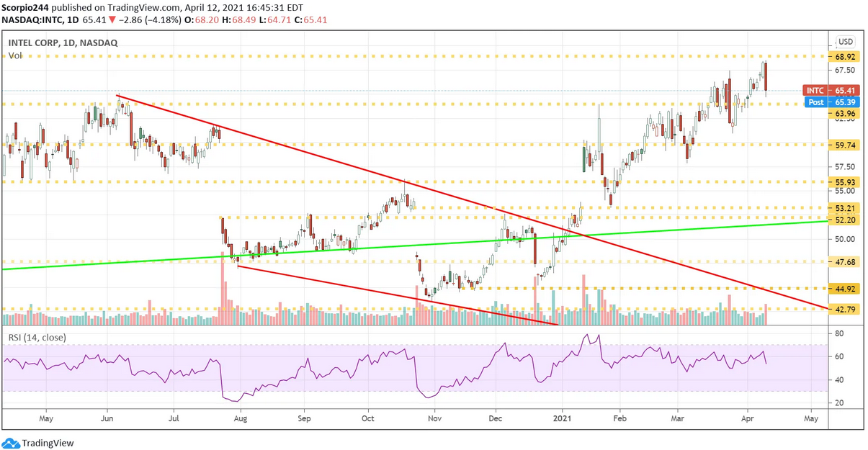Select the green ascending trend line
This screenshot has height=450, width=868.
[x=415, y=246]
